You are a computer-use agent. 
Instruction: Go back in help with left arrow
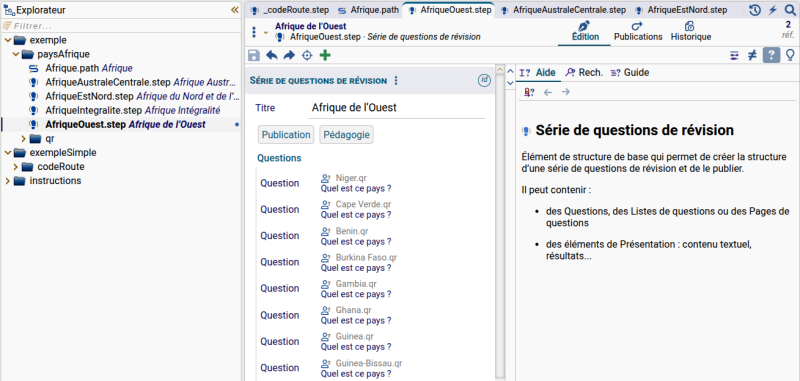click(x=547, y=92)
